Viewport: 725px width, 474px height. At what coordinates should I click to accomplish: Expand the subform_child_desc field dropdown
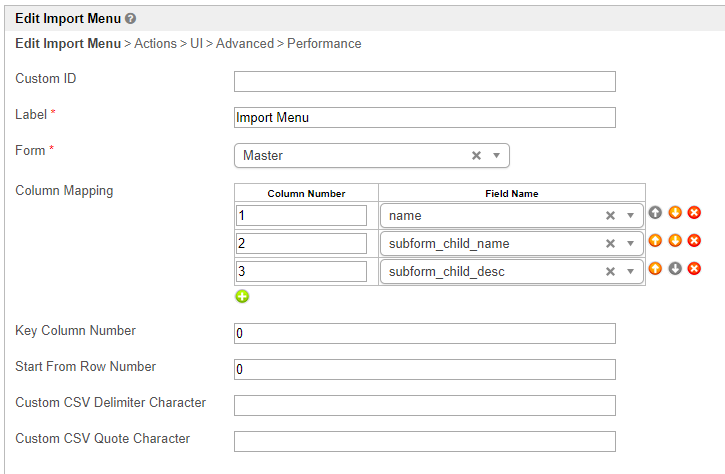tap(630, 271)
